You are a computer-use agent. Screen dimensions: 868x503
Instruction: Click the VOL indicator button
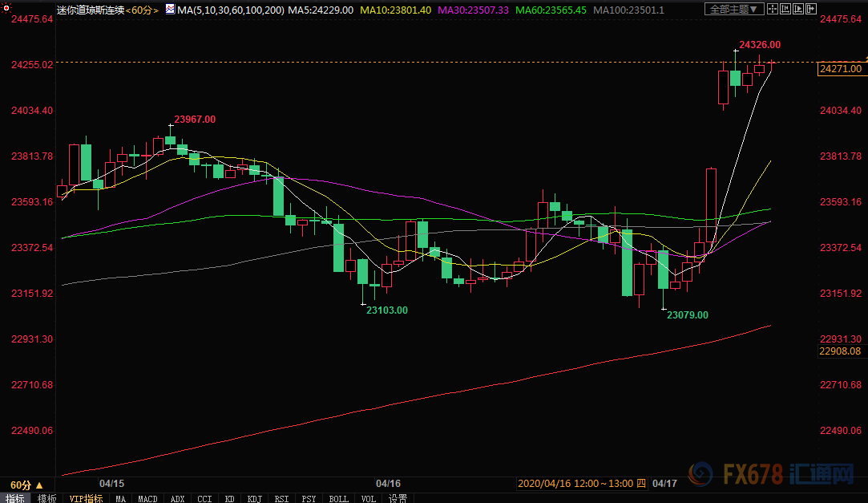368,498
